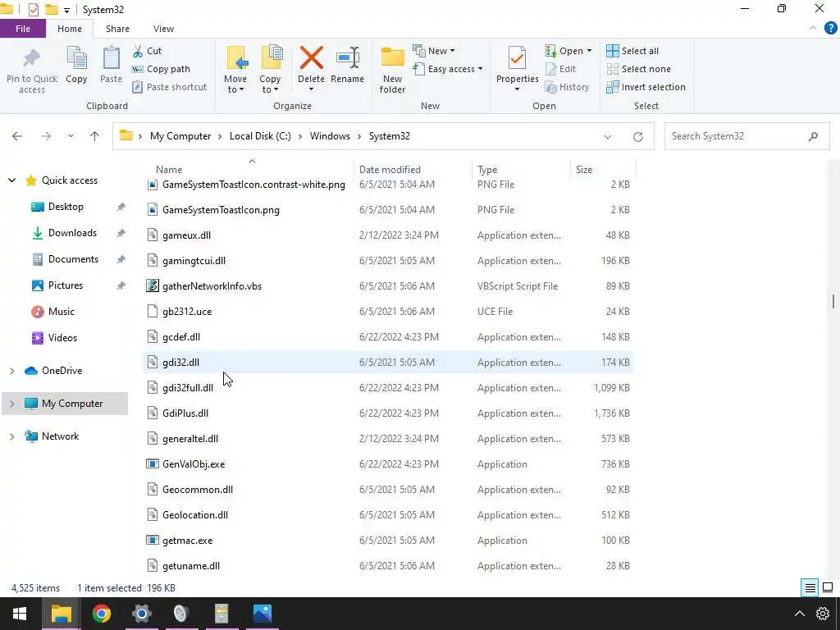The width and height of the screenshot is (840, 630).
Task: Switch to details view layout icon
Action: coord(810,587)
